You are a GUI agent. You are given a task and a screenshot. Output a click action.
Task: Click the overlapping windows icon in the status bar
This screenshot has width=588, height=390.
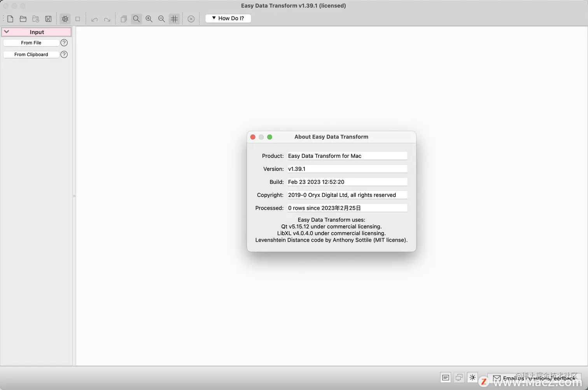click(x=459, y=378)
